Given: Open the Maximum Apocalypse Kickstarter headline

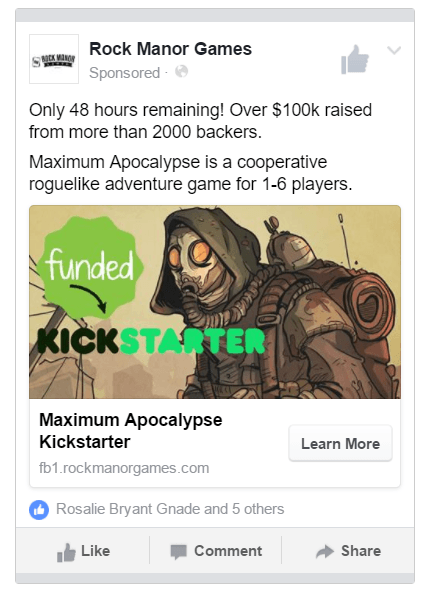Looking at the screenshot, I should [x=130, y=431].
